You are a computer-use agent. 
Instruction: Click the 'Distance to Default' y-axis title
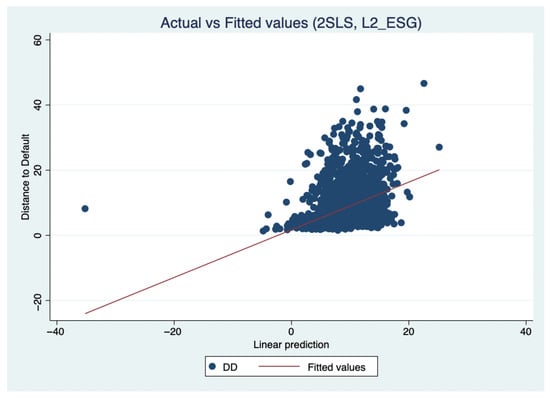click(x=25, y=177)
